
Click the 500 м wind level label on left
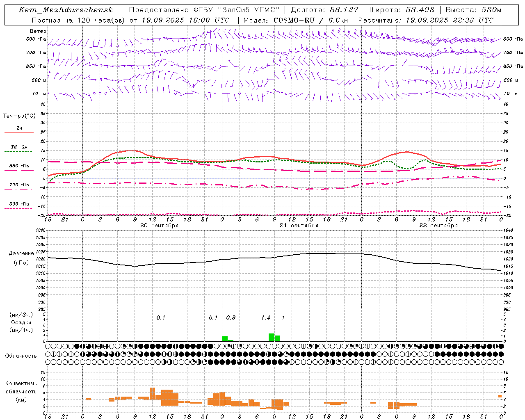coord(39,80)
